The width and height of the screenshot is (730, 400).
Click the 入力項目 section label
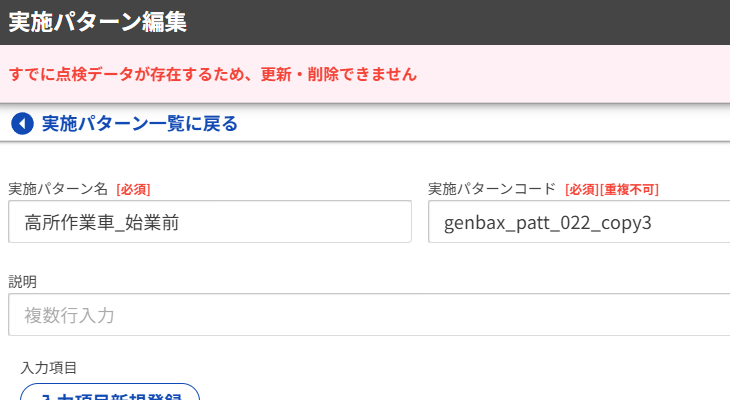[48, 367]
